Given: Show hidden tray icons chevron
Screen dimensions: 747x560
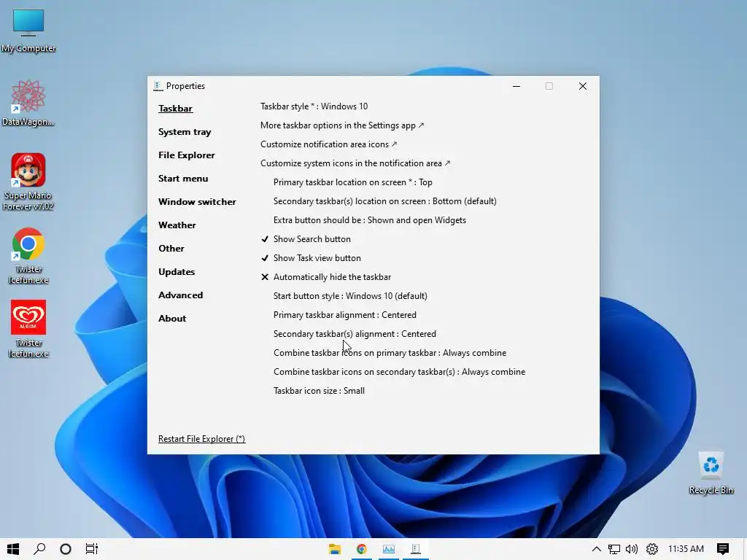Looking at the screenshot, I should click(596, 549).
